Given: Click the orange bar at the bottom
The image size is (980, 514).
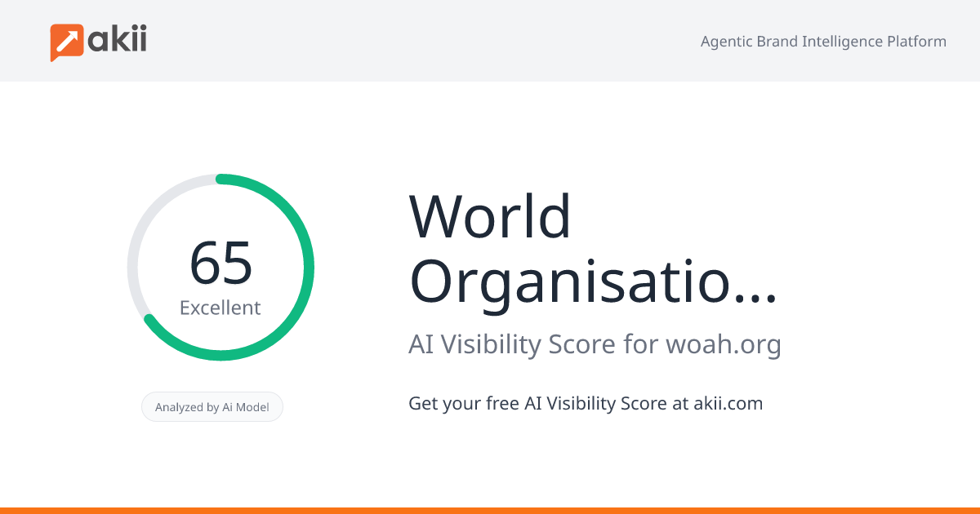Looking at the screenshot, I should tap(490, 509).
